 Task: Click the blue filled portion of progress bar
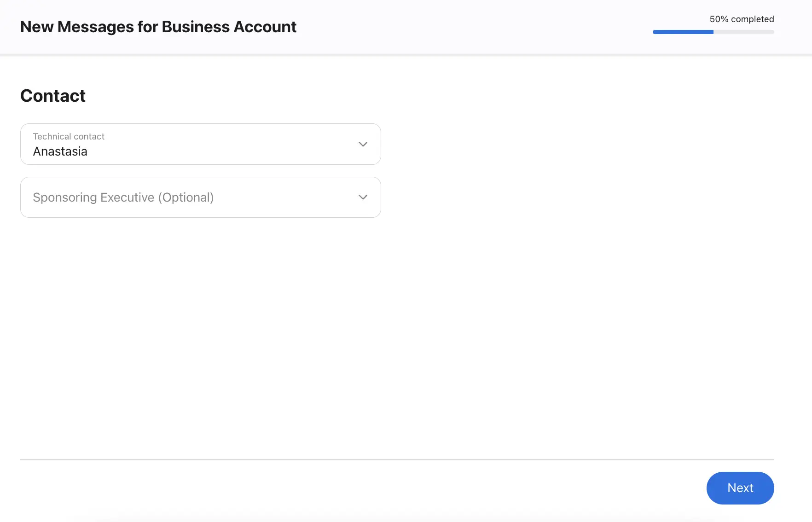click(683, 32)
